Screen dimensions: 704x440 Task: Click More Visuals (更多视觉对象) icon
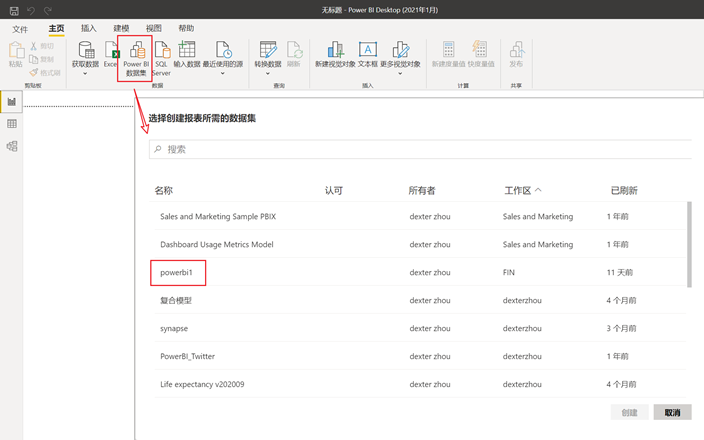400,49
